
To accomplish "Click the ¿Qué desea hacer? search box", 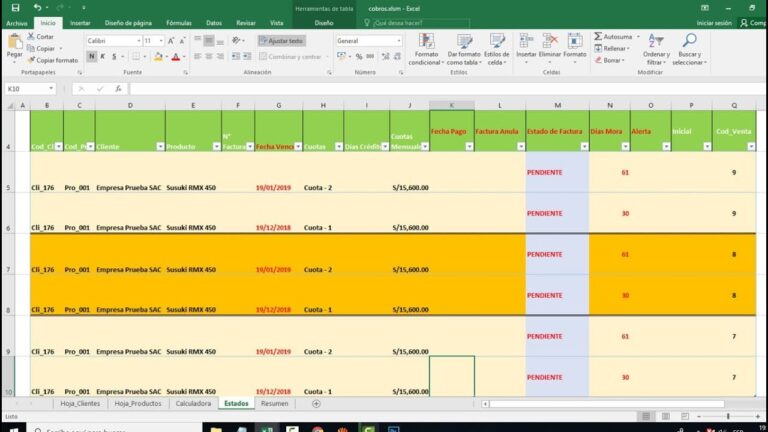I will (417, 23).
